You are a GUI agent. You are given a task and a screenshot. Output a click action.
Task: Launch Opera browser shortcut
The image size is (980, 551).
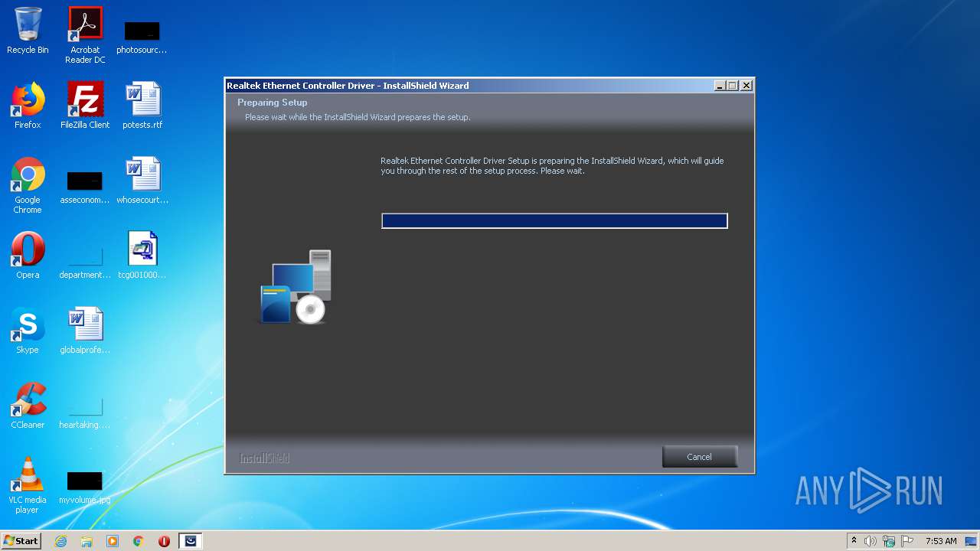[28, 256]
